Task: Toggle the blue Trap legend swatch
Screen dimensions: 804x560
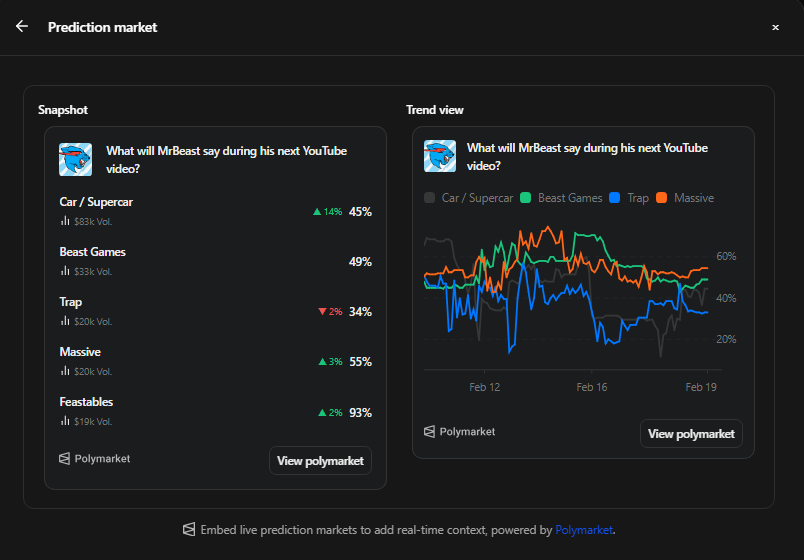Action: tap(615, 198)
